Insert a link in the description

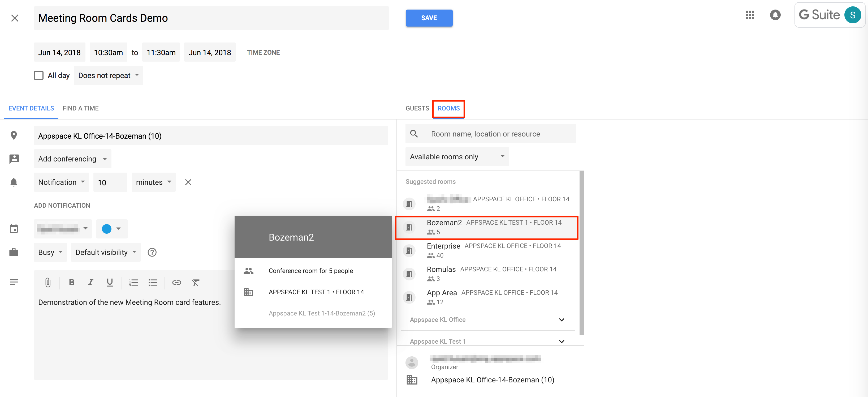pos(176,282)
